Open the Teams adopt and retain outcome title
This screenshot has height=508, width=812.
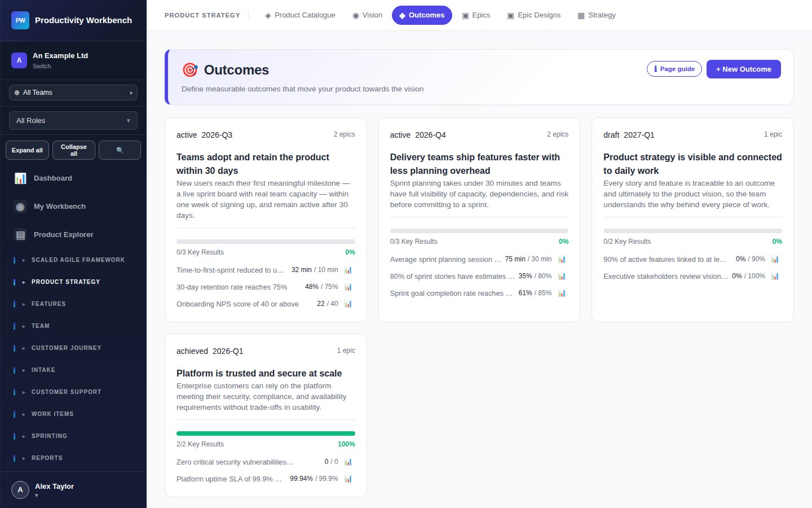(253, 164)
